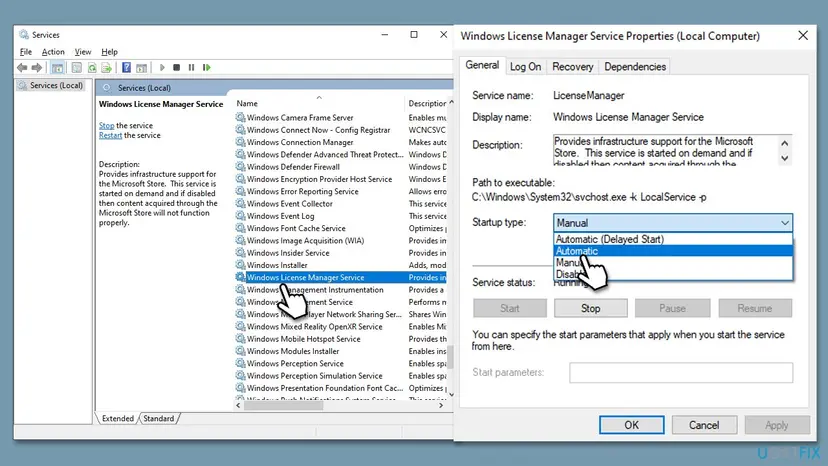
Task: Open the blue Help toolbar icon
Action: 126,68
